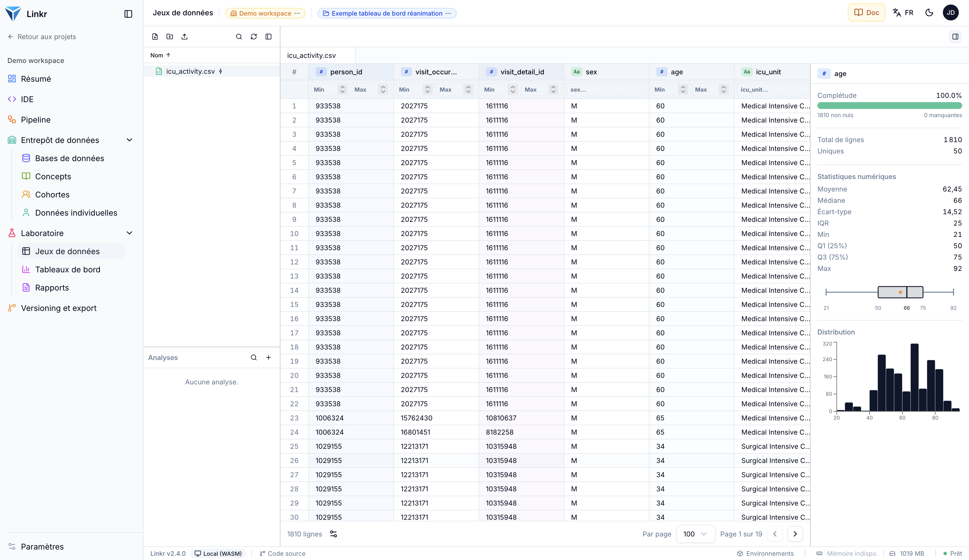Open Tableaux de bord in sidebar
Image resolution: width=969 pixels, height=560 pixels.
[68, 270]
